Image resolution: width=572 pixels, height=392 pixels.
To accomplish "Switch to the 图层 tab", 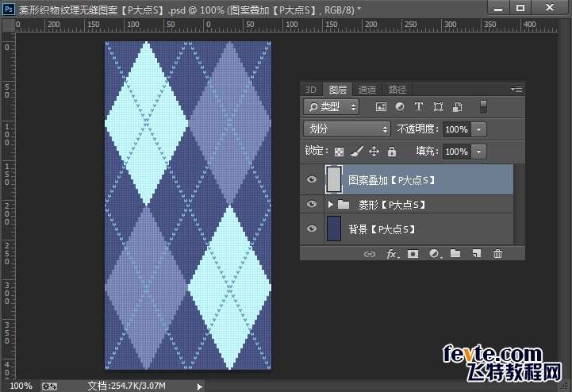I will 338,90.
